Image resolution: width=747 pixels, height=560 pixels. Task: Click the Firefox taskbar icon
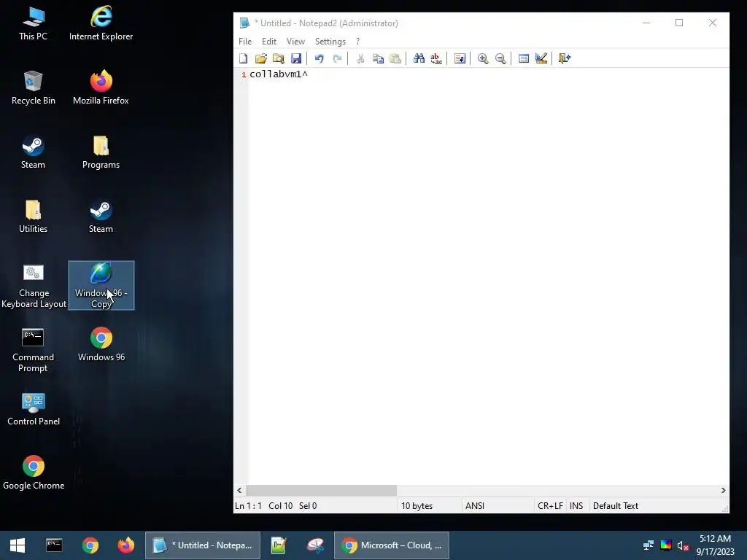(126, 545)
